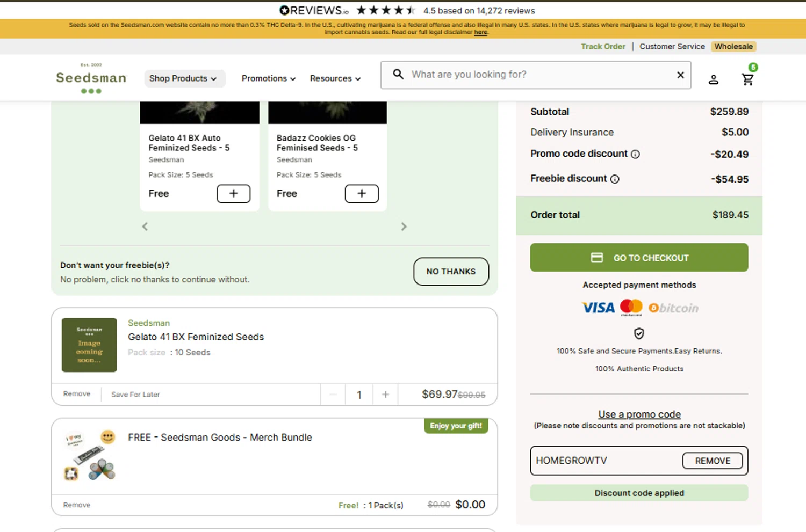Click the Order total amount $189.45
The height and width of the screenshot is (532, 806).
coord(730,215)
